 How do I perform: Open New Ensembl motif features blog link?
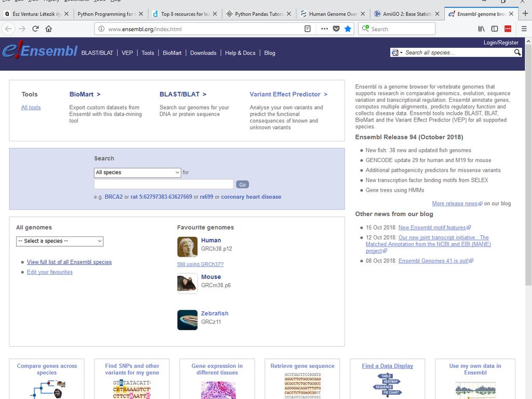pos(434,228)
